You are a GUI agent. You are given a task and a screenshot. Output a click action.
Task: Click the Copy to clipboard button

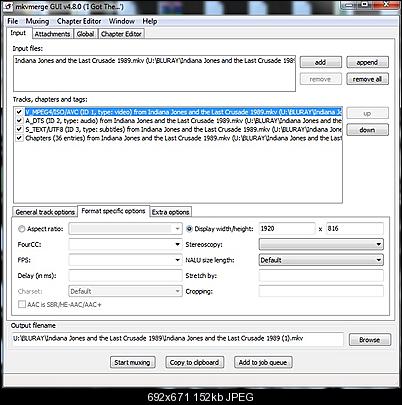pos(195,362)
